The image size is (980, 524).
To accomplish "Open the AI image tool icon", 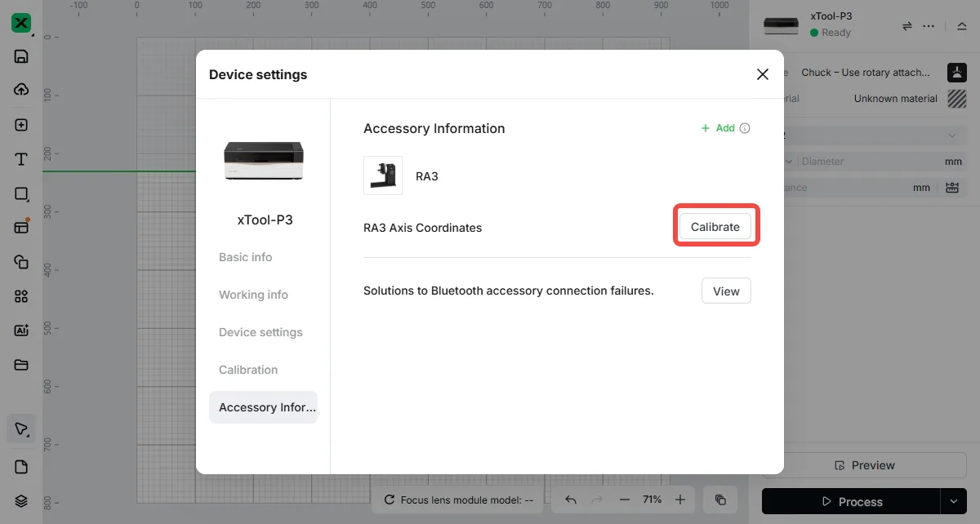I will tap(21, 331).
